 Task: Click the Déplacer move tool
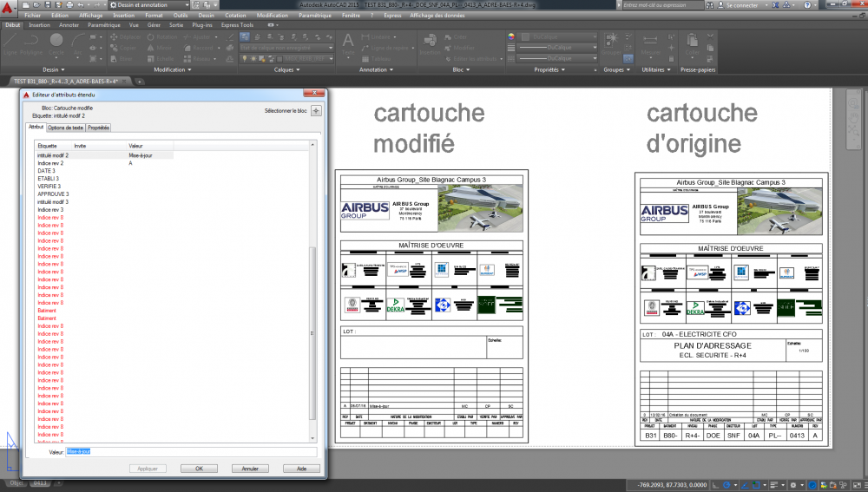point(126,37)
